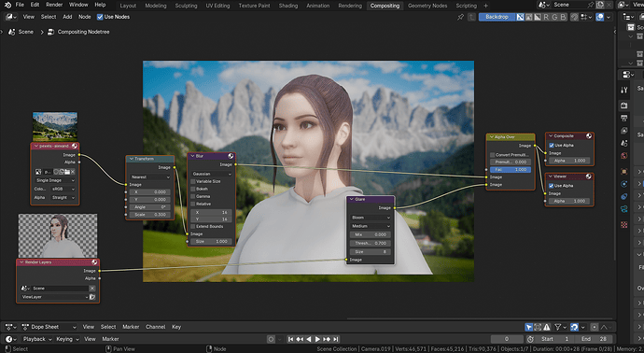Open the Bloom glare type dropdown
The image size is (644, 353).
(x=371, y=218)
